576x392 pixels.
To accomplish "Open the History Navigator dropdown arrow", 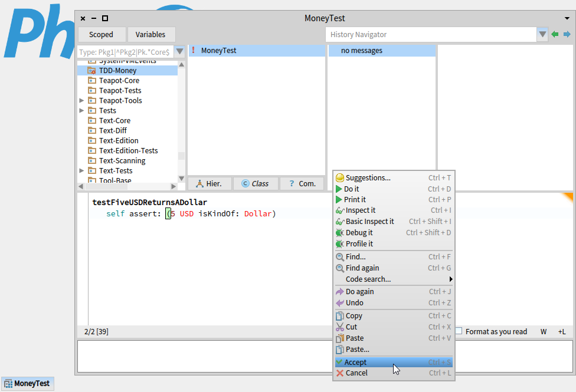I will 542,35.
